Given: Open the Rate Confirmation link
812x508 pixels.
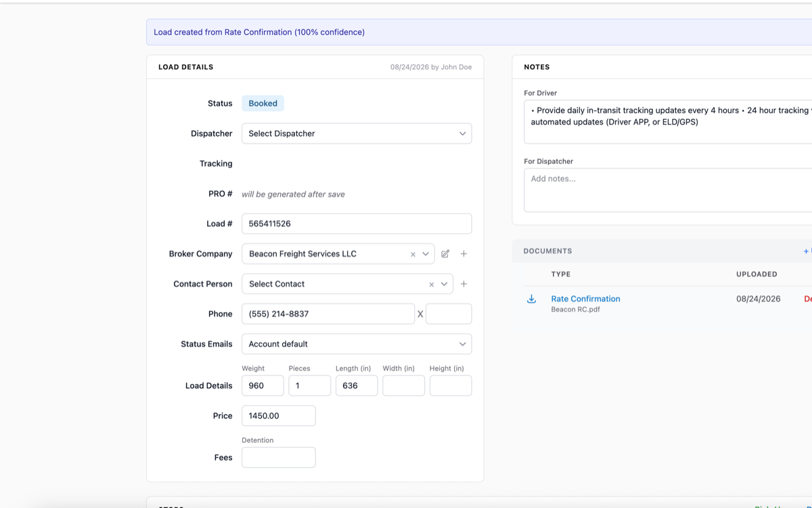Looking at the screenshot, I should (x=585, y=299).
